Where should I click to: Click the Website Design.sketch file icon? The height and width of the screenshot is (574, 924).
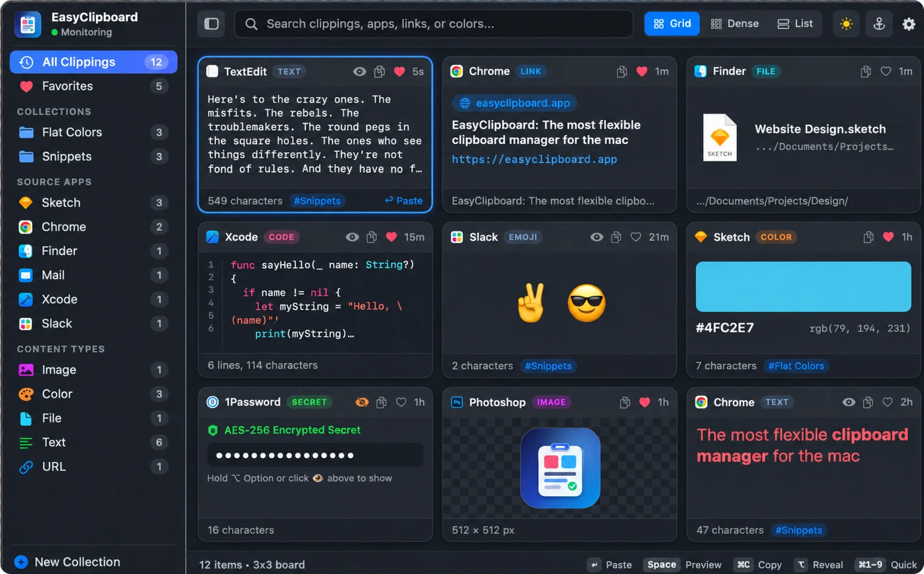click(x=720, y=137)
